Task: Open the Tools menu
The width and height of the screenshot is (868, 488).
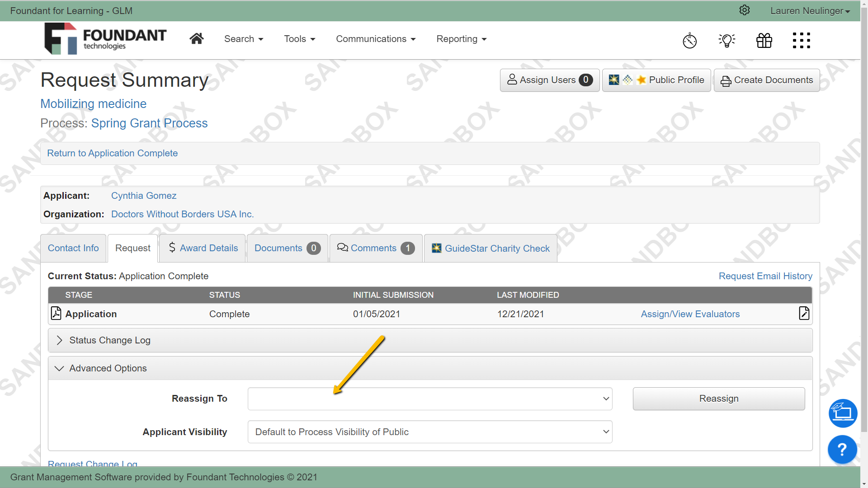Action: [x=299, y=39]
